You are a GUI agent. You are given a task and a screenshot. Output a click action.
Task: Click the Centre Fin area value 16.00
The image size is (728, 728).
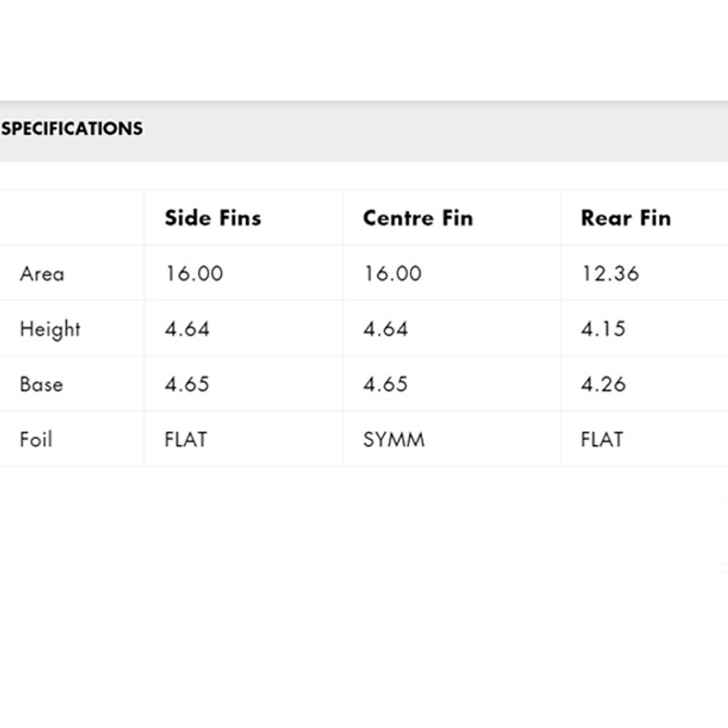tap(392, 274)
